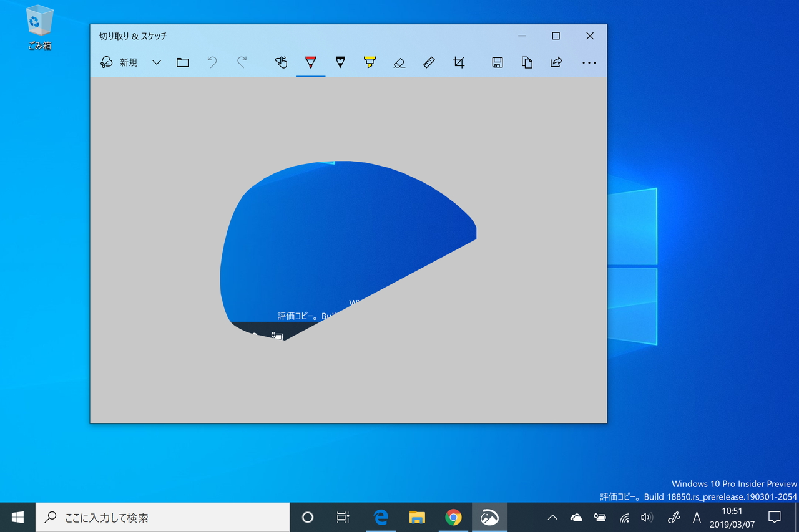Open the Ruler tool
The width and height of the screenshot is (799, 532).
click(429, 62)
